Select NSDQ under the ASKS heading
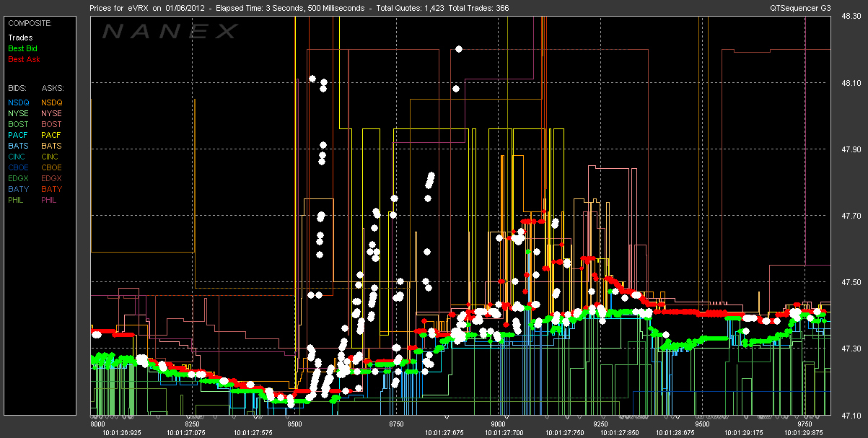The height and width of the screenshot is (438, 868). pyautogui.click(x=51, y=102)
